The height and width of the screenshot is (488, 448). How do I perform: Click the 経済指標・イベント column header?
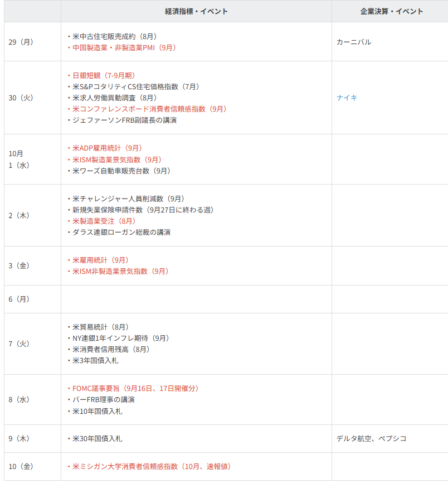[196, 11]
